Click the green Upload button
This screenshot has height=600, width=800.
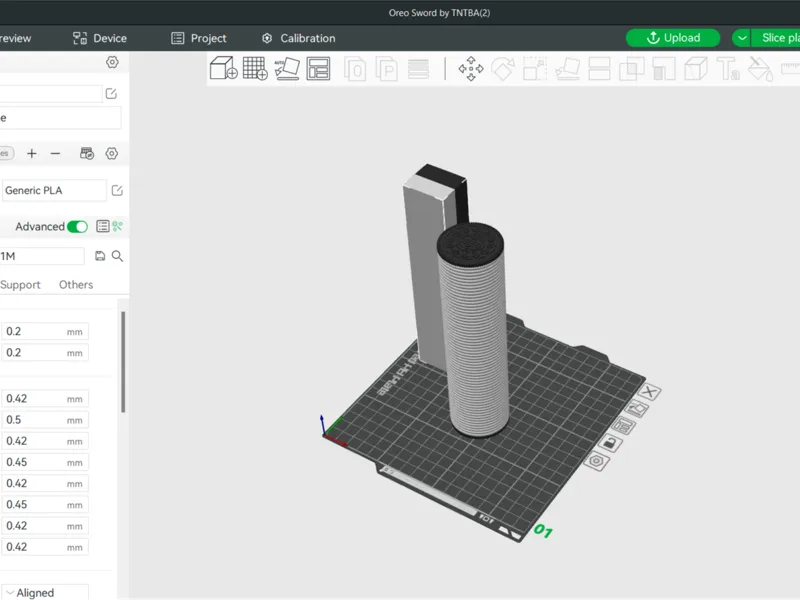(x=673, y=38)
